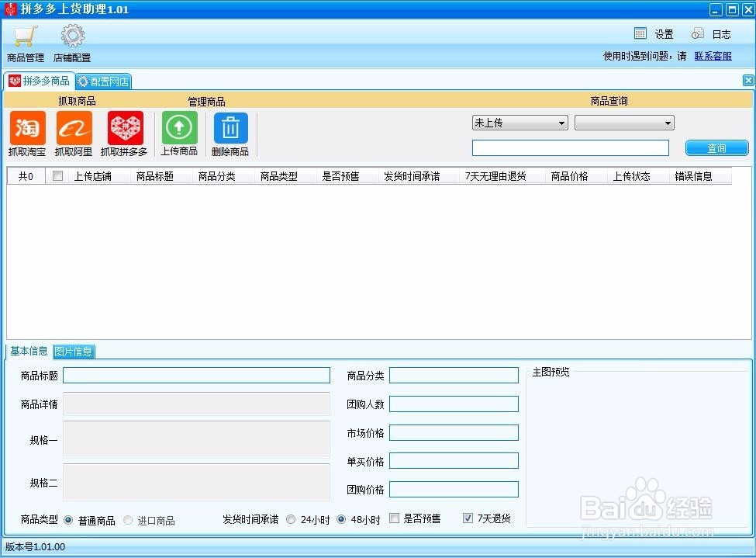Click the 团购人数 input field

point(454,404)
